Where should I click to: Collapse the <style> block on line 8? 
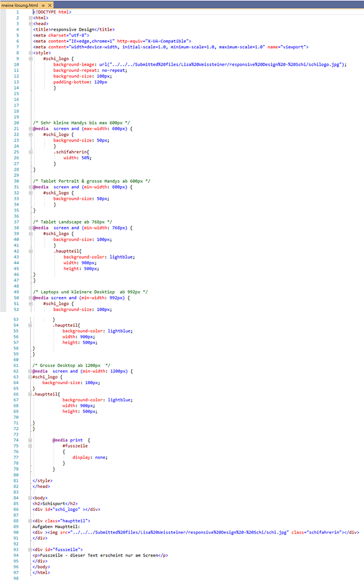[30, 53]
